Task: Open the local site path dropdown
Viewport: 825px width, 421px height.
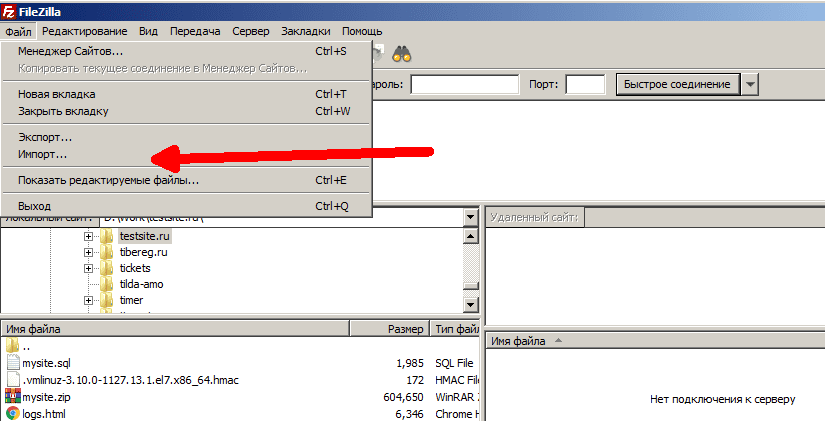Action: tap(470, 217)
